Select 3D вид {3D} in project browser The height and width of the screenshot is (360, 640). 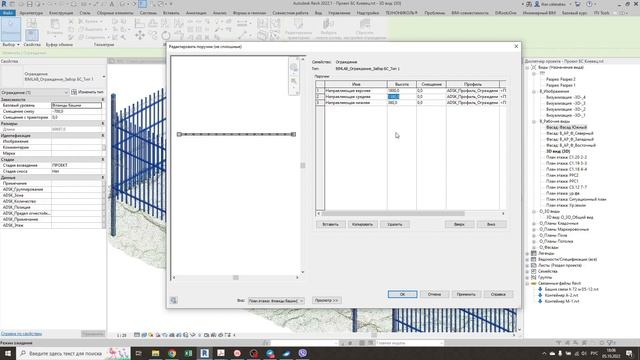[x=558, y=151]
